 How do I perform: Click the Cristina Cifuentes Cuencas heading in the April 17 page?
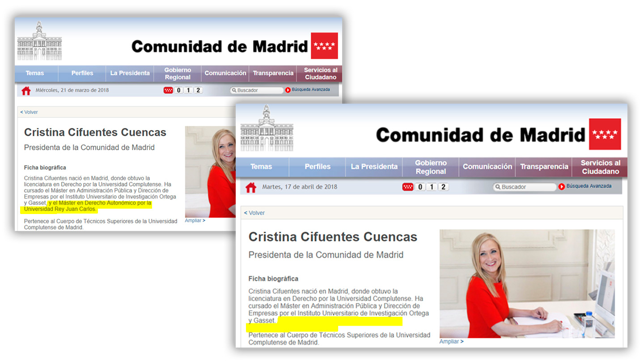333,237
